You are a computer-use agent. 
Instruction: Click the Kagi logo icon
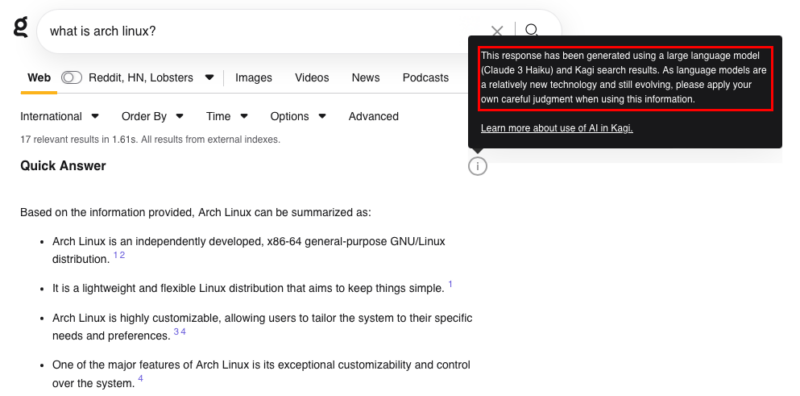pos(20,28)
